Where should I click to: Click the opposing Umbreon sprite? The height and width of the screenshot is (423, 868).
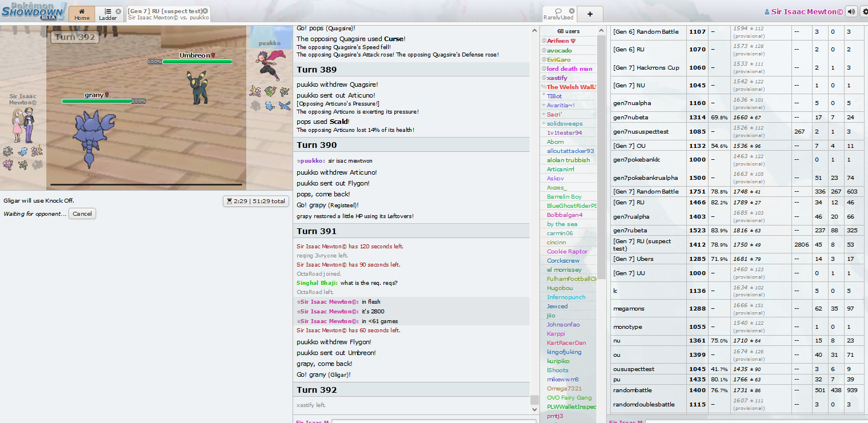[x=198, y=87]
